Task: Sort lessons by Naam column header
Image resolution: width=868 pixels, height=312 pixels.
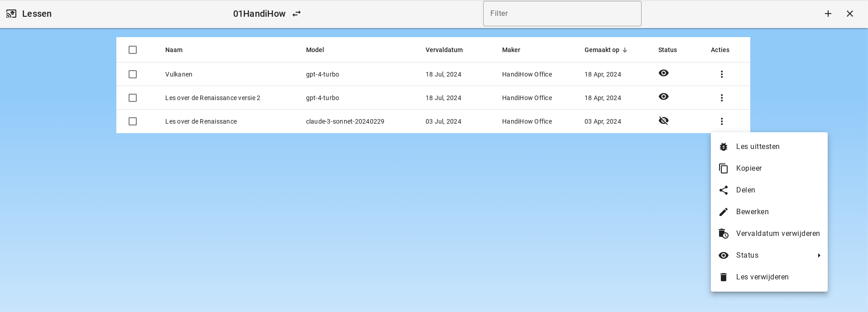Action: click(x=174, y=50)
